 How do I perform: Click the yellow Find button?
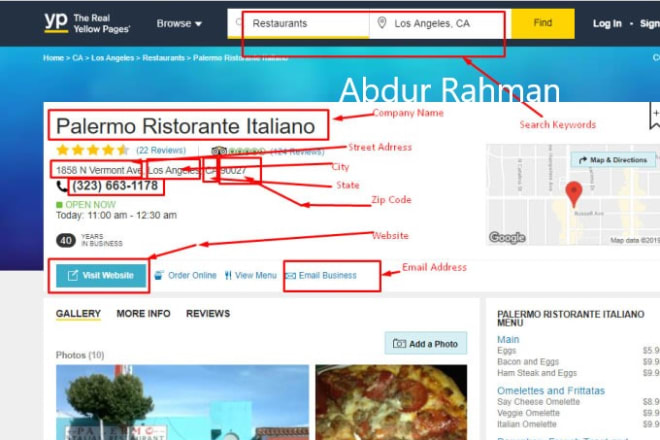click(543, 23)
